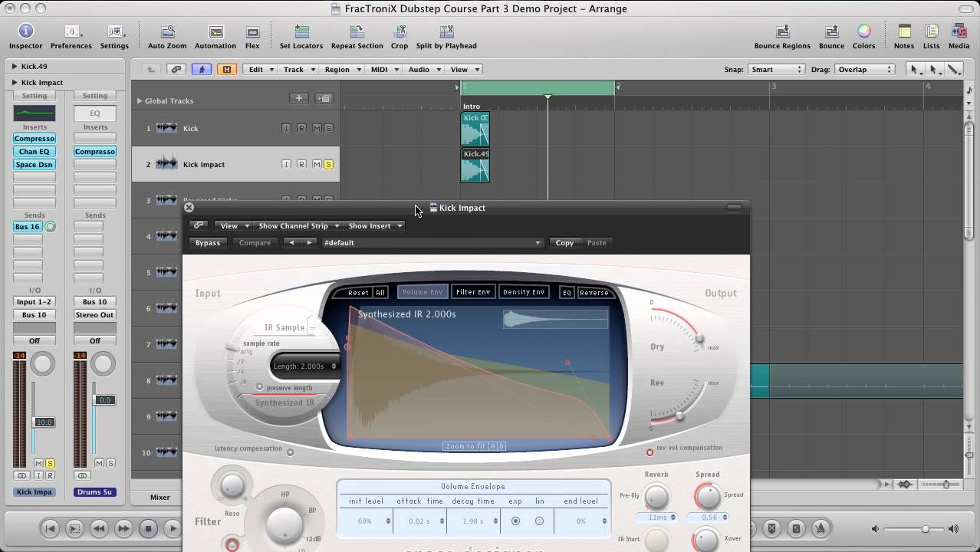Open the Edit menu in Arrange
The height and width of the screenshot is (552, 980).
point(261,69)
